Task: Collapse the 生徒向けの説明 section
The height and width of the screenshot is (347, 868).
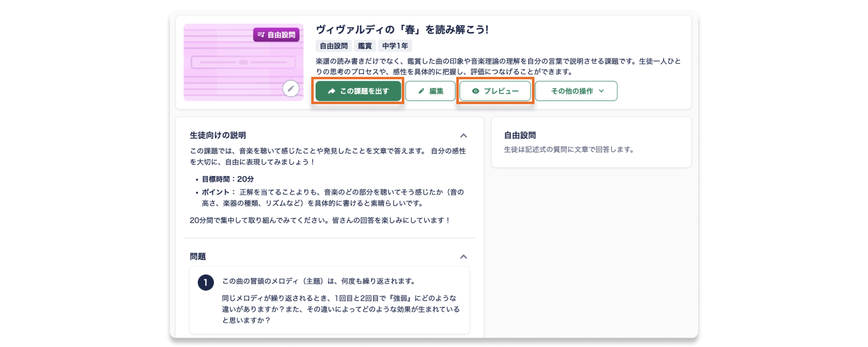Action: tap(463, 135)
